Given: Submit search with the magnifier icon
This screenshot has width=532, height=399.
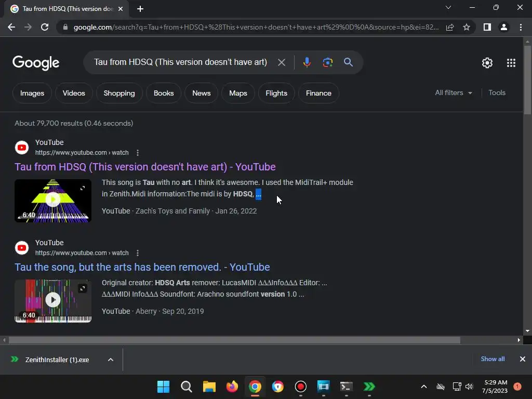Looking at the screenshot, I should [348, 62].
